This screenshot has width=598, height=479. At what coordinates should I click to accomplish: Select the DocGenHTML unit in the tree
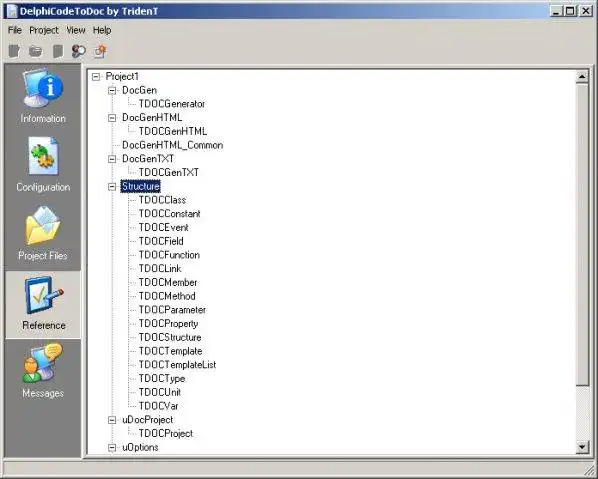coord(152,118)
